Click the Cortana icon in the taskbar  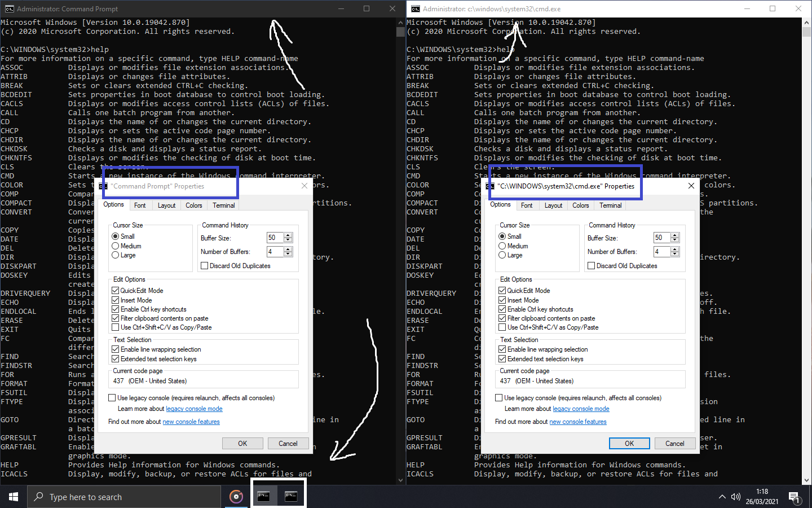pyautogui.click(x=236, y=497)
